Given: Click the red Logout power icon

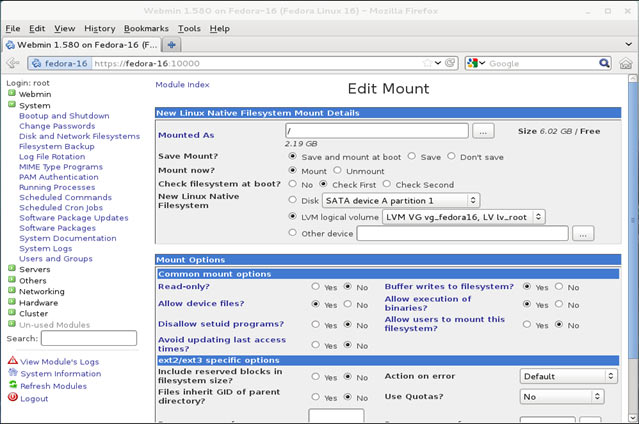Looking at the screenshot, I should pyautogui.click(x=13, y=397).
